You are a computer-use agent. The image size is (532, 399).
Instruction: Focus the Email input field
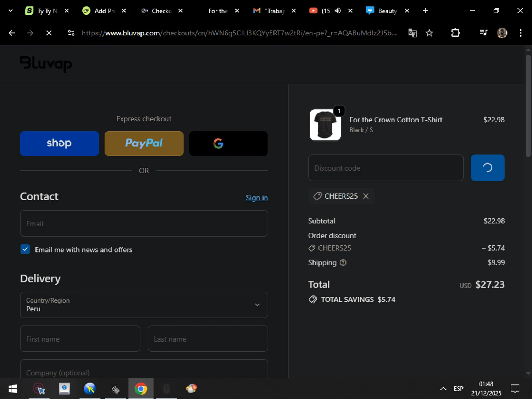pos(144,223)
